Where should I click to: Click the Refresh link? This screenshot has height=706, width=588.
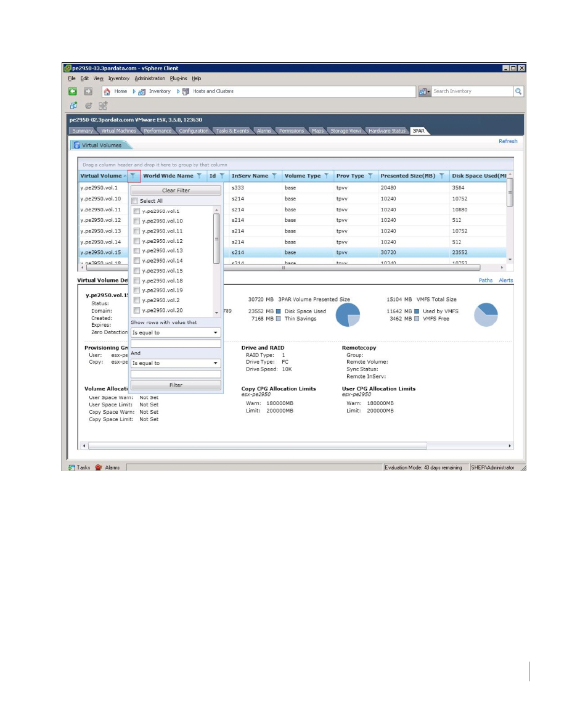pyautogui.click(x=508, y=141)
